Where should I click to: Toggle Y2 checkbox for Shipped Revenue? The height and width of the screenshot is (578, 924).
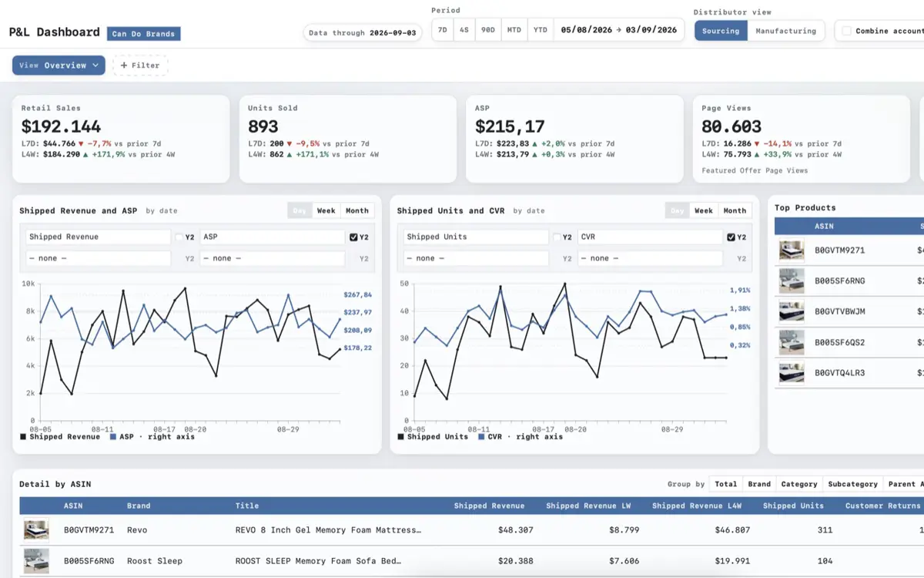(179, 237)
